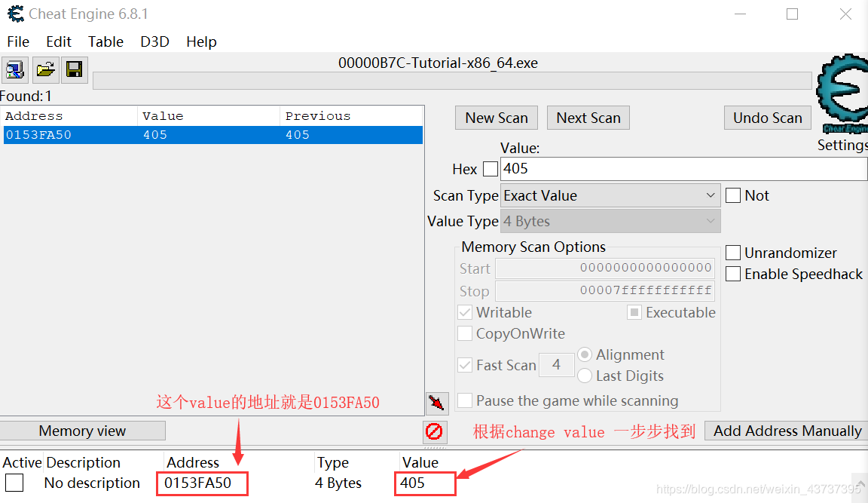Click the Previous value 405 cell

tap(298, 135)
